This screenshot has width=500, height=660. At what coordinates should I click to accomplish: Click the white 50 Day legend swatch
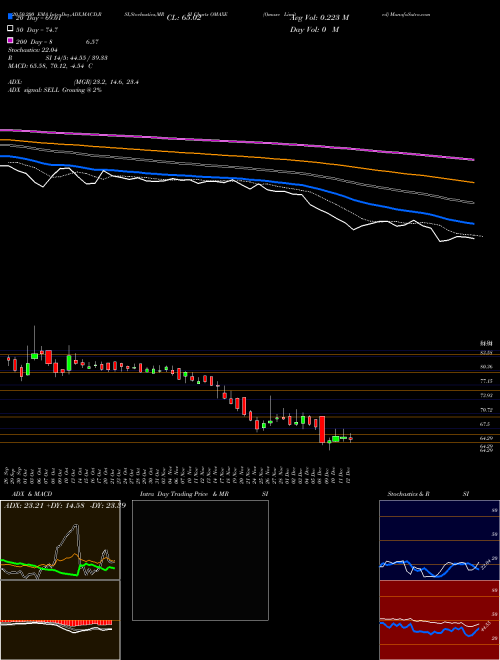10,29
